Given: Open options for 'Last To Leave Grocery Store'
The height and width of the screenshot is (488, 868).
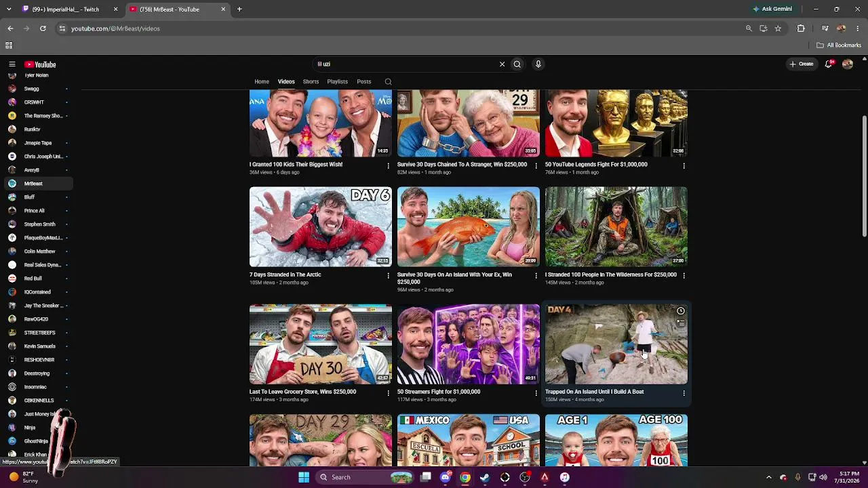Looking at the screenshot, I should point(389,393).
